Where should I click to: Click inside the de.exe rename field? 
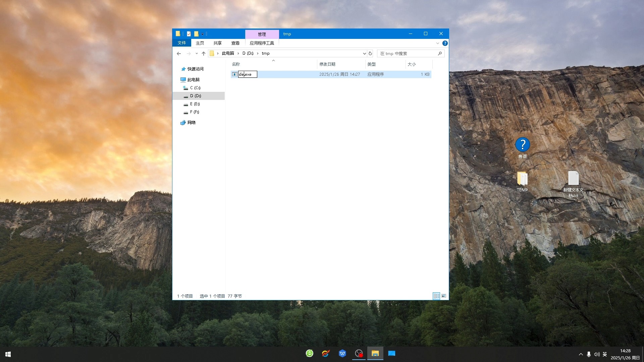coord(247,74)
